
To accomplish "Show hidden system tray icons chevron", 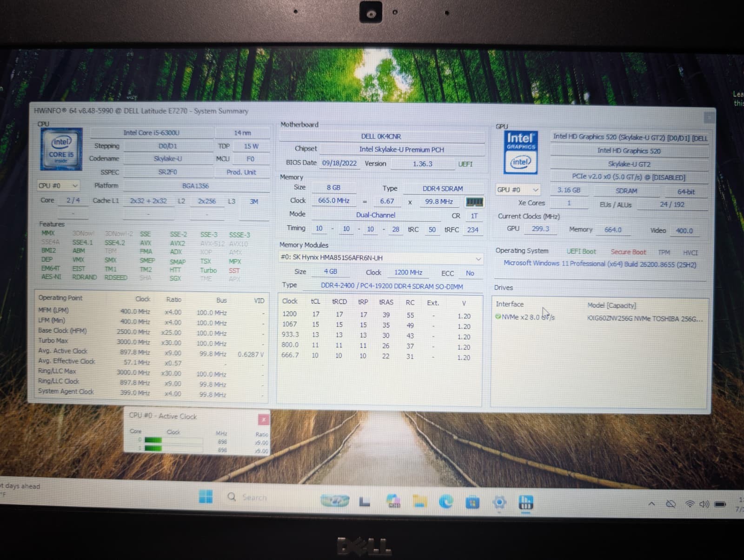I will 651,504.
